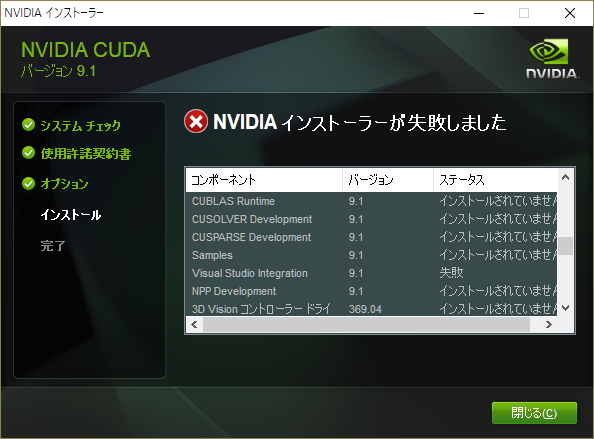Click the ステータス column header
Image resolution: width=594 pixels, height=439 pixels.
point(496,180)
